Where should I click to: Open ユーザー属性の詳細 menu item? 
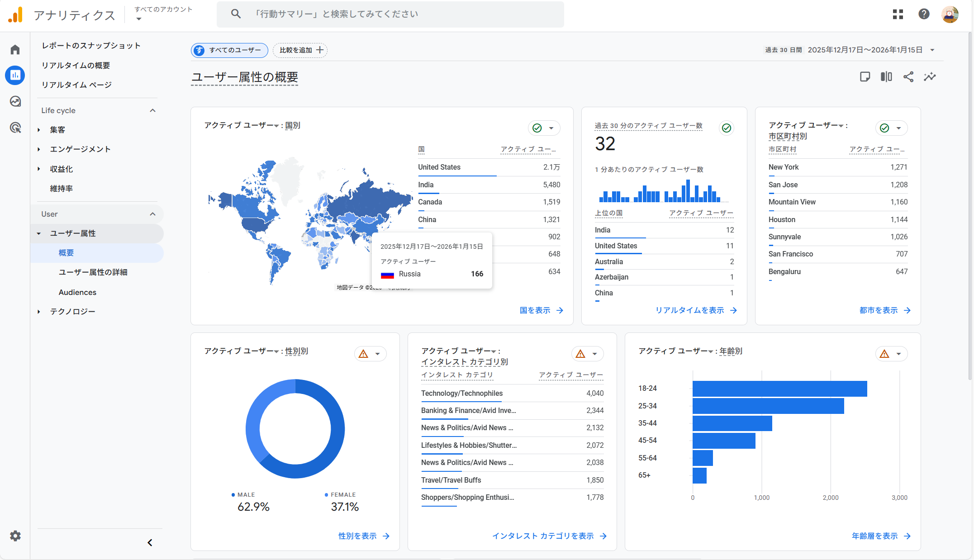coord(93,272)
